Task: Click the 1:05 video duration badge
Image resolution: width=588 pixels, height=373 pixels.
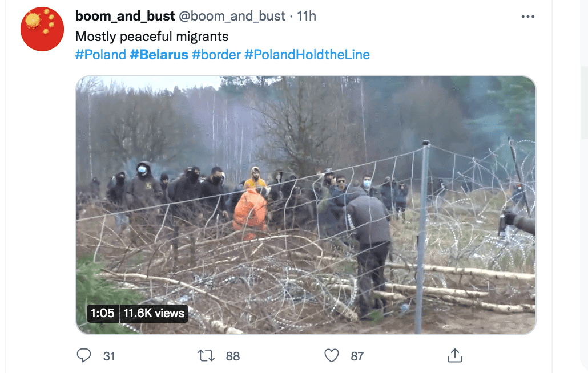Action: click(x=103, y=313)
